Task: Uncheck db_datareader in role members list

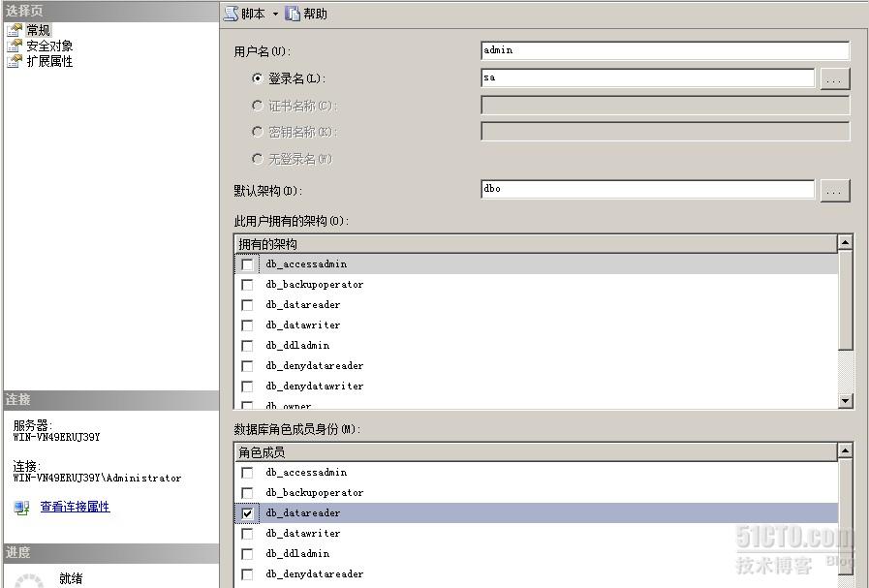Action: tap(247, 513)
